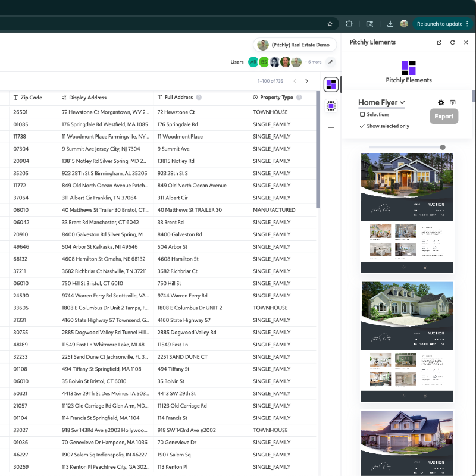Image resolution: width=476 pixels, height=476 pixels.
Task: Open the browser downloads icon
Action: pyautogui.click(x=390, y=24)
